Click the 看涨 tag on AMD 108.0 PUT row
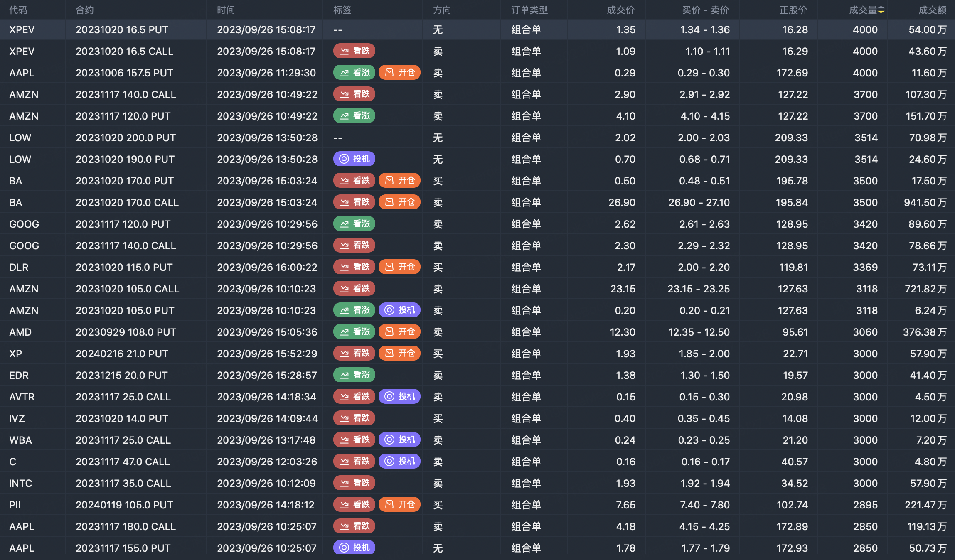Viewport: 955px width, 560px height. coord(354,332)
